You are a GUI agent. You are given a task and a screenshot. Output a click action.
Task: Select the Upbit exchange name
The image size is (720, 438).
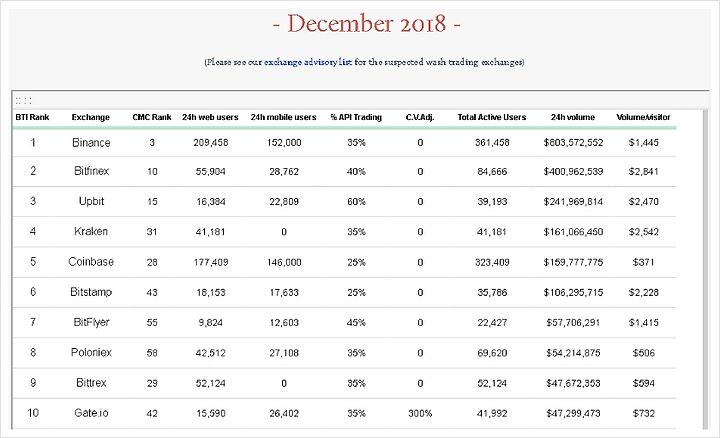[91, 201]
